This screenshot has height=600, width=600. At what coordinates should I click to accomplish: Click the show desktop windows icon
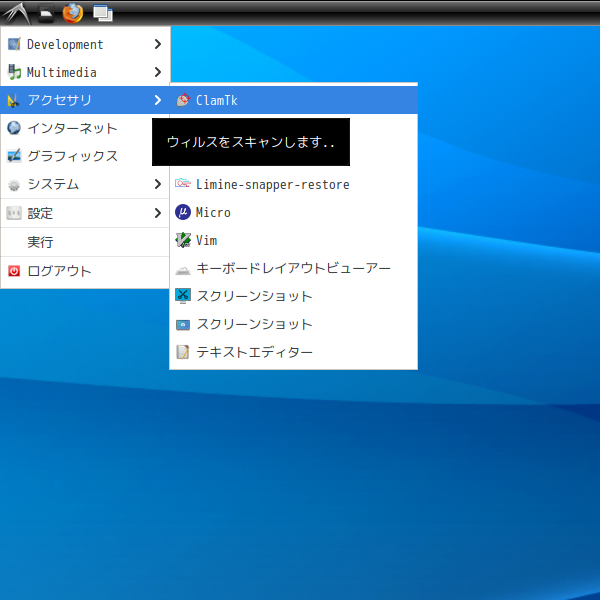103,13
